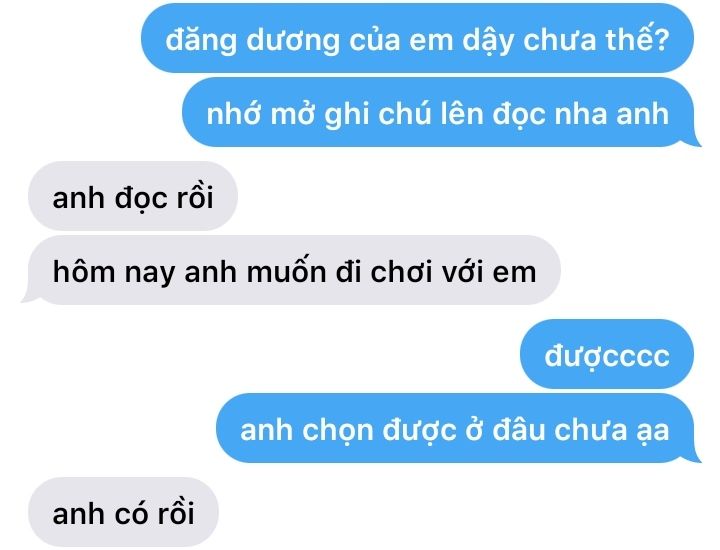Viewport: 720px width, 550px height.
Task: Click the gray reply "anh đọc rồi"
Action: [133, 196]
